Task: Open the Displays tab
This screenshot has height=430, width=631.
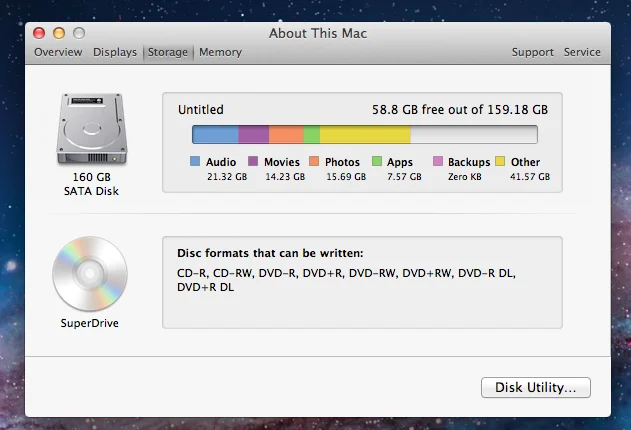Action: [115, 52]
